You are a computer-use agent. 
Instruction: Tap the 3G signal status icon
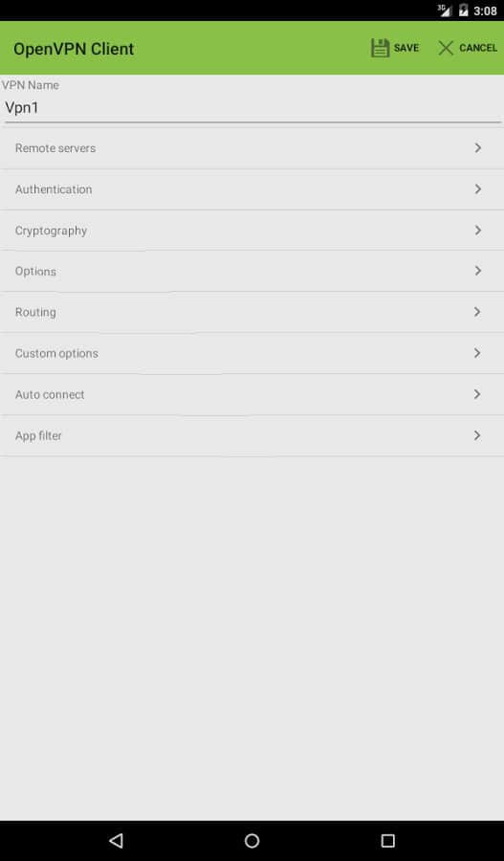tap(444, 10)
